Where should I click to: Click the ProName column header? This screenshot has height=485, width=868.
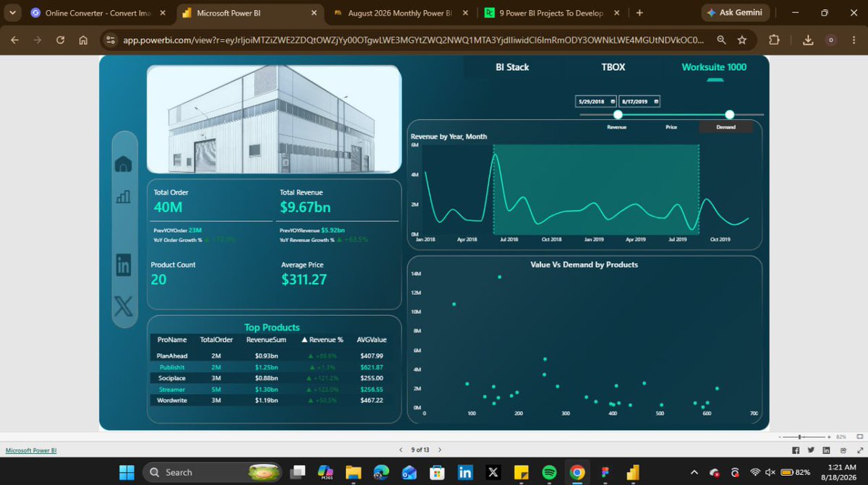pos(172,340)
